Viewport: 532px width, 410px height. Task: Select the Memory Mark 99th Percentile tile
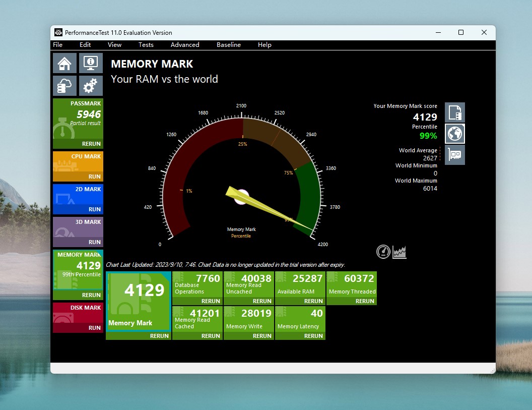point(78,270)
